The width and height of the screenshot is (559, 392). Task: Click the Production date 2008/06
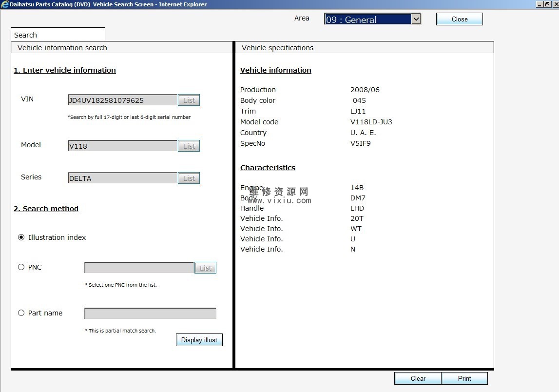coord(365,90)
